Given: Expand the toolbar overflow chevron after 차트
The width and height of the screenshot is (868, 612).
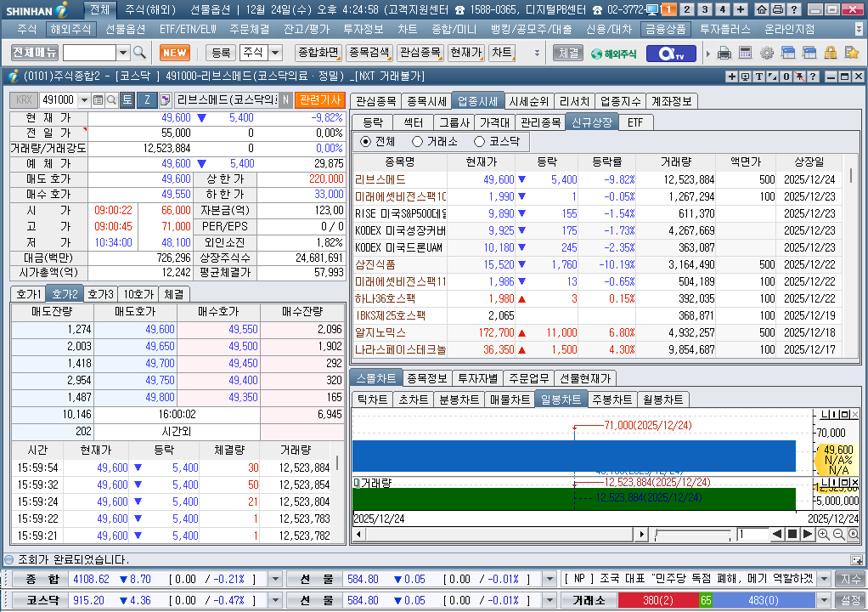Looking at the screenshot, I should click(x=537, y=54).
